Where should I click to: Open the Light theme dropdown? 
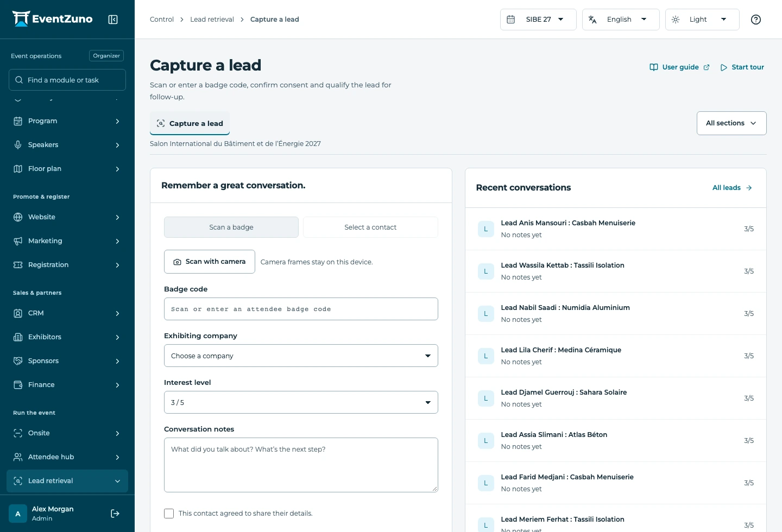(x=702, y=20)
